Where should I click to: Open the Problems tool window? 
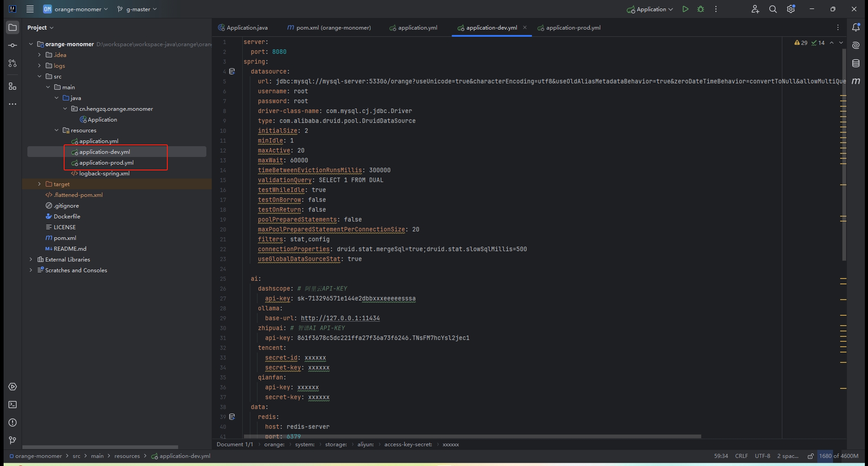click(13, 422)
